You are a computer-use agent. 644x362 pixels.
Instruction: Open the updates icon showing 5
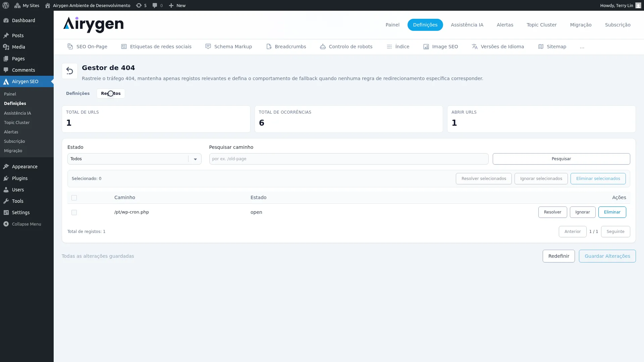[139, 5]
